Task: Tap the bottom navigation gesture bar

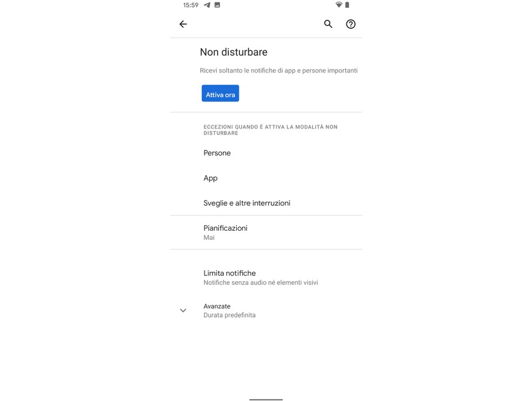Action: [266, 399]
